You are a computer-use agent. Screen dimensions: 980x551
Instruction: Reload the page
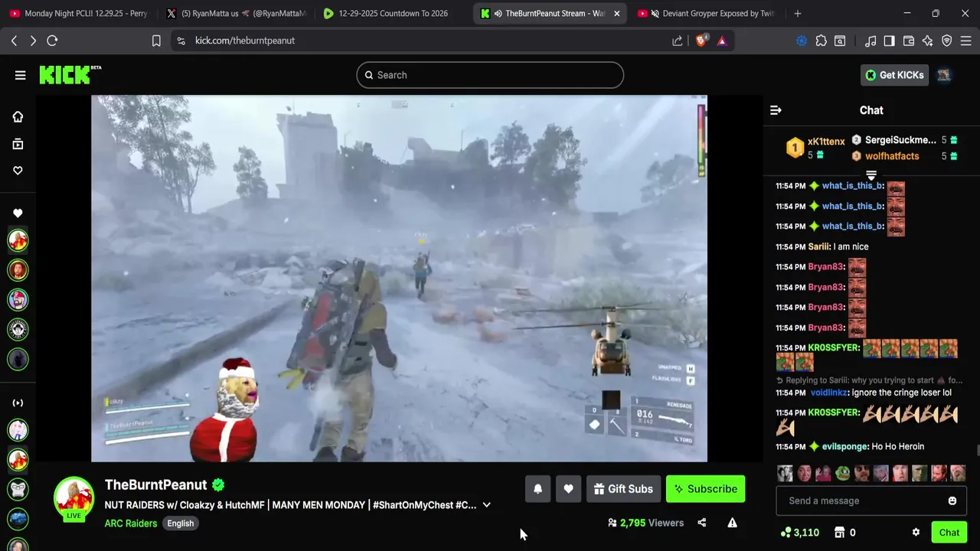[52, 41]
